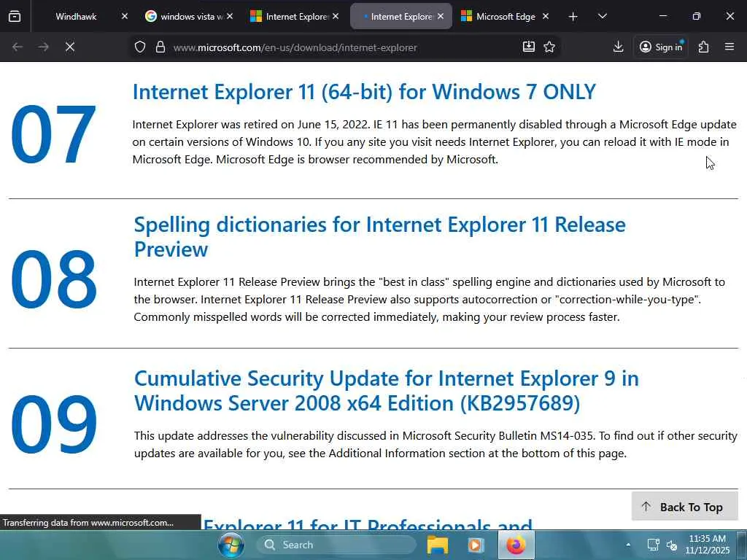Click Firefox icon in taskbar

pos(516,545)
